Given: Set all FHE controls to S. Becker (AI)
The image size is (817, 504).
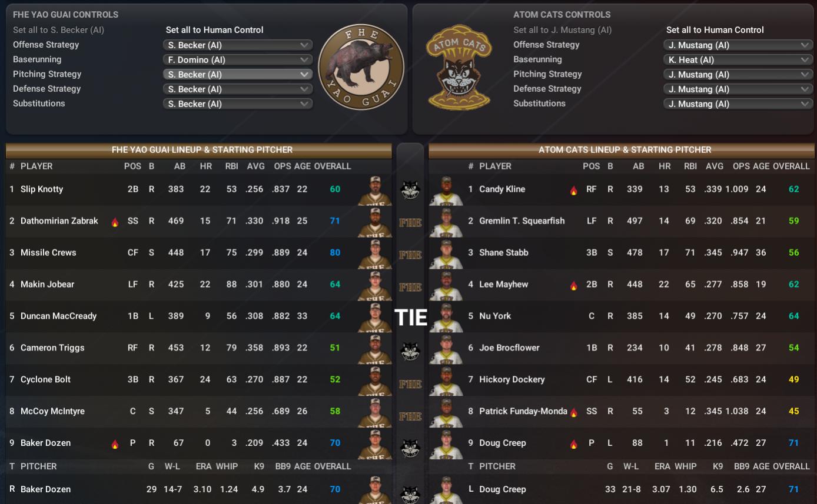Looking at the screenshot, I should (x=58, y=30).
